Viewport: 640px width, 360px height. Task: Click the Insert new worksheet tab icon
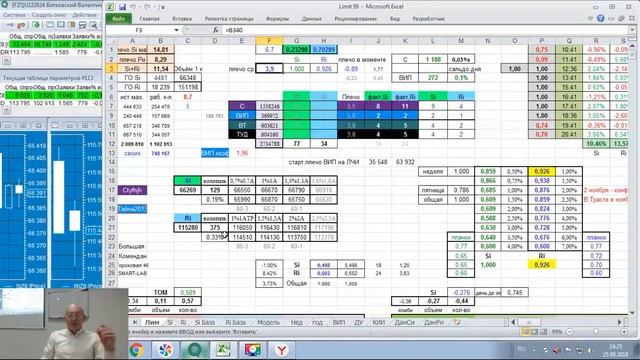click(457, 322)
